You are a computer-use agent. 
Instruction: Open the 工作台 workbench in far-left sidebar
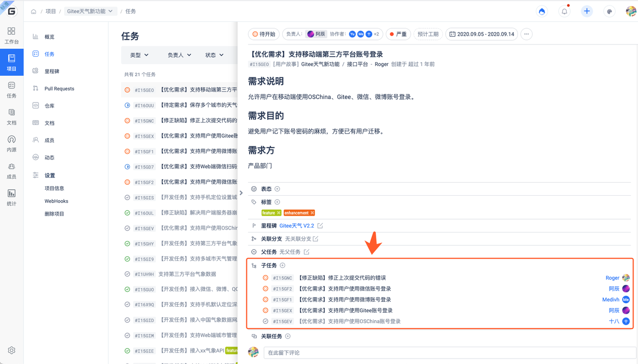pos(11,36)
